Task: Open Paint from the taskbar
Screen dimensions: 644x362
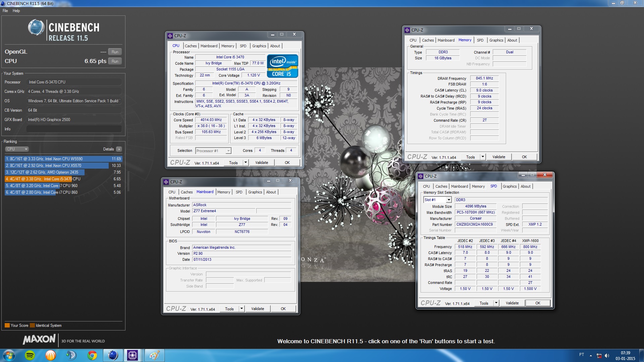Action: (154, 355)
